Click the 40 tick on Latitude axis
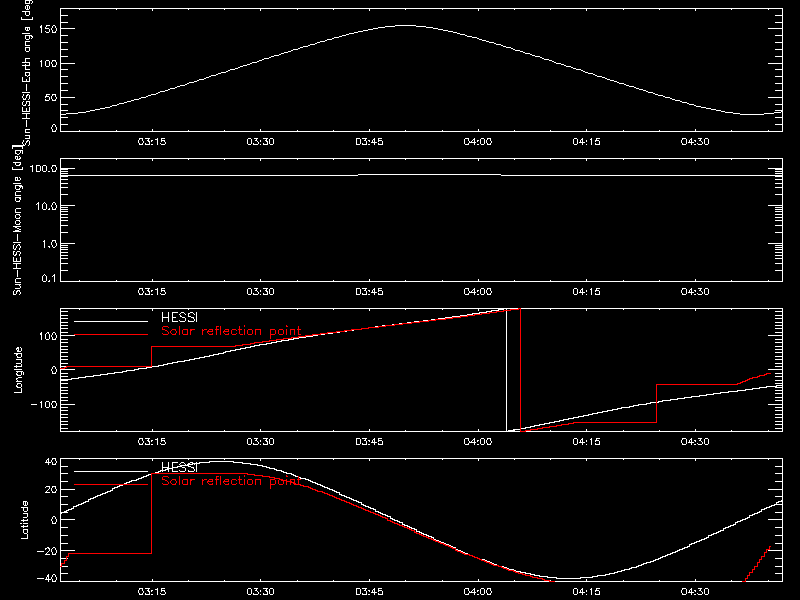Image resolution: width=800 pixels, height=600 pixels. [51, 462]
